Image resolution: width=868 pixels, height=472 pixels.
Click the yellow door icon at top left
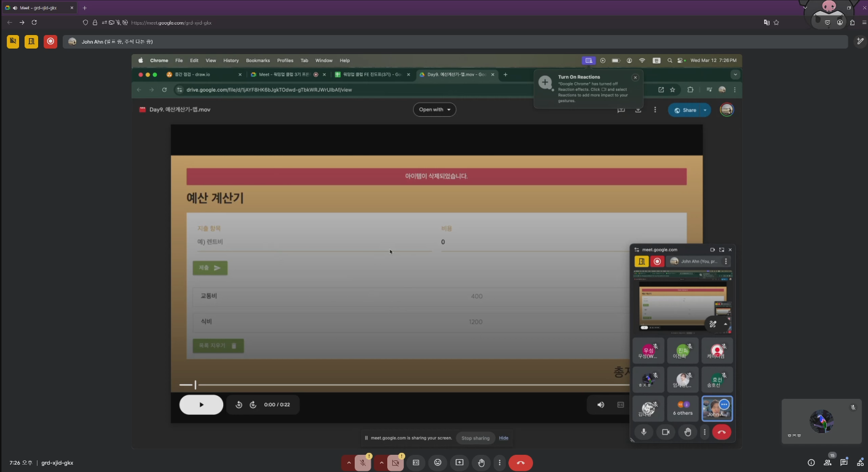(x=31, y=41)
